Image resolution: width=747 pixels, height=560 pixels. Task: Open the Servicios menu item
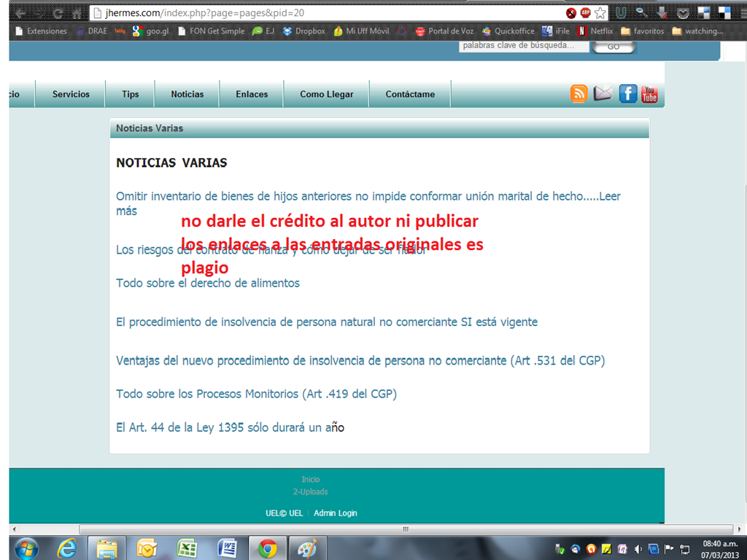(x=71, y=94)
